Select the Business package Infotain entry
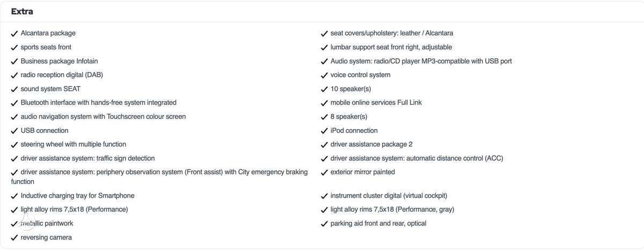The image size is (644, 251). (59, 61)
